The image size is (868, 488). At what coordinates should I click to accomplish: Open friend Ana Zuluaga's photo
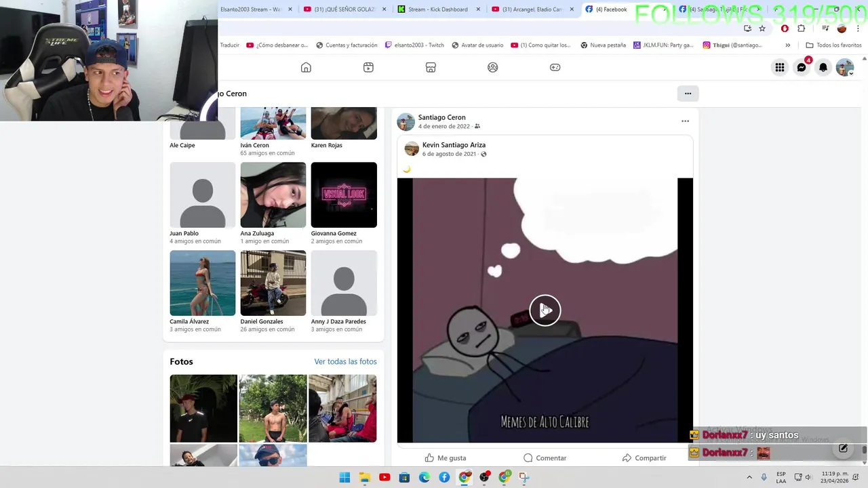[273, 195]
